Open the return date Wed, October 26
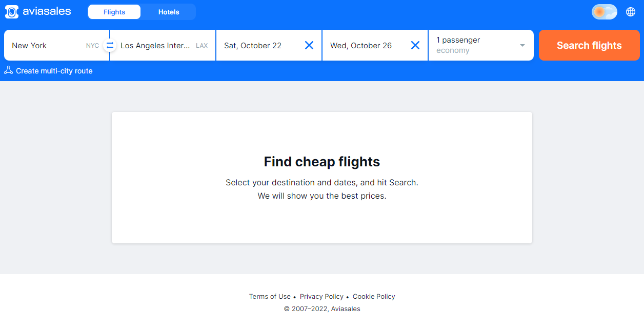644x326 pixels. pos(364,45)
